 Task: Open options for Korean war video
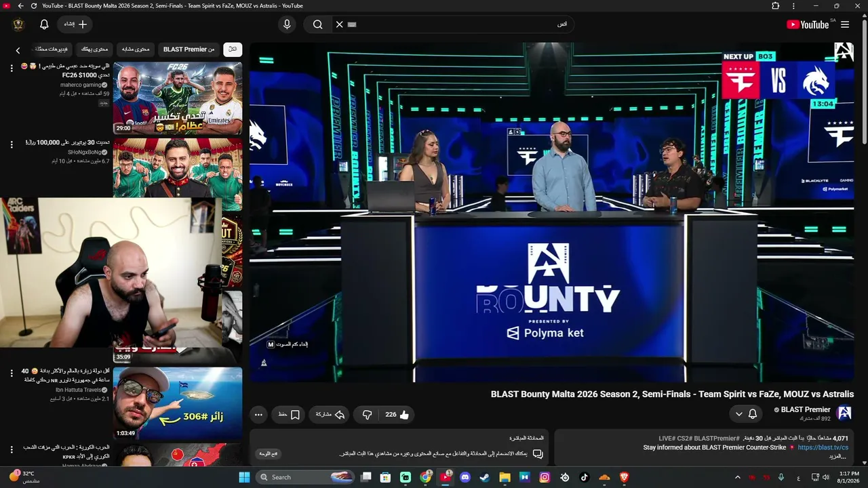pos(12,449)
